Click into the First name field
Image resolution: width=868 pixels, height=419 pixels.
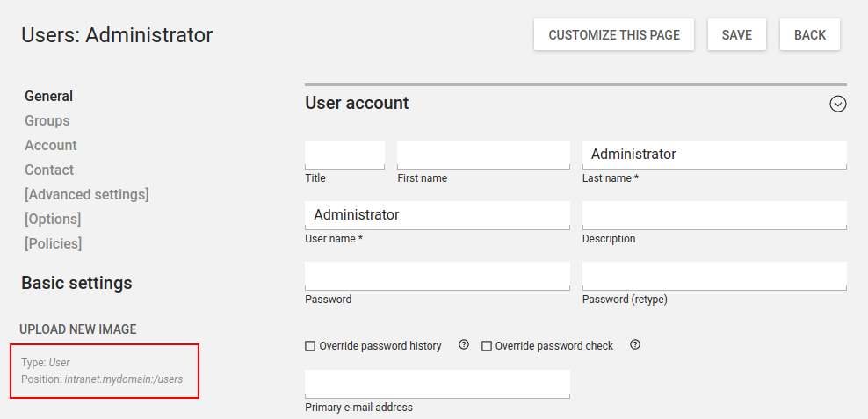[x=483, y=154]
